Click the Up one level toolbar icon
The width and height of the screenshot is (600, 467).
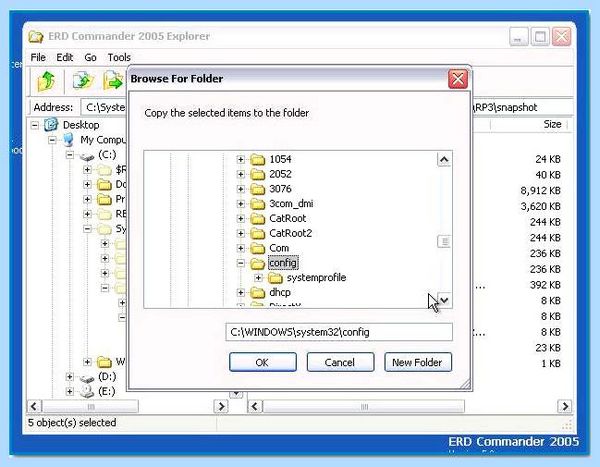click(x=46, y=81)
